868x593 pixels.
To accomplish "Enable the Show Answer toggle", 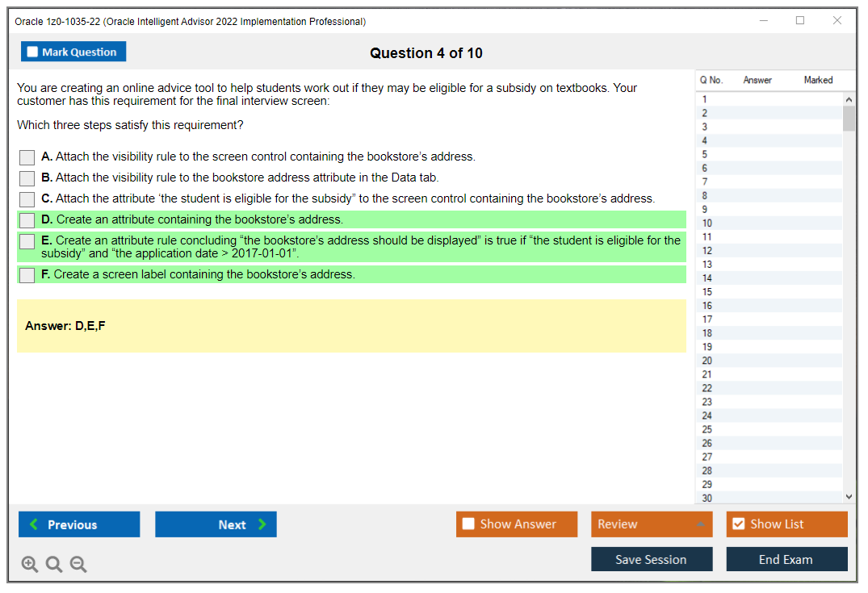I will pos(468,524).
